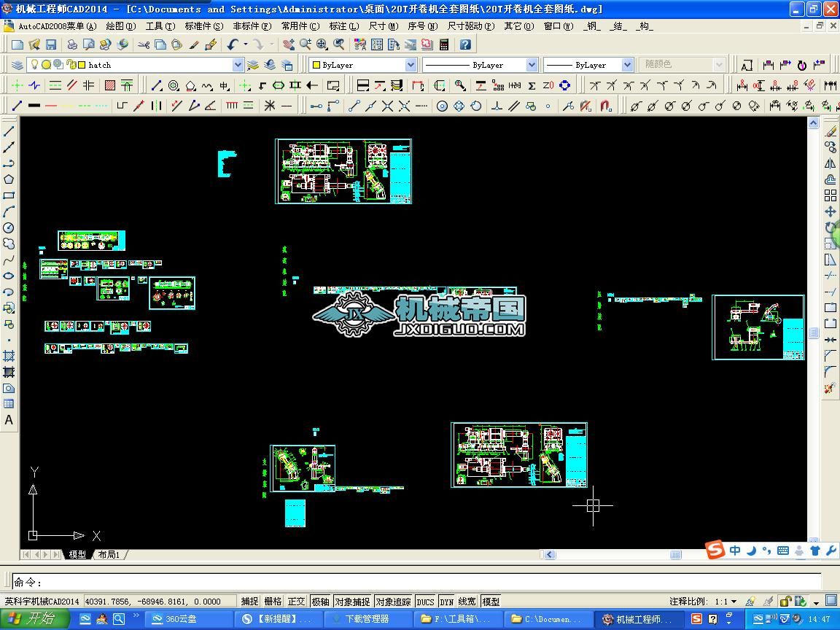The height and width of the screenshot is (630, 840).
Task: Open the 标准件(S) menu
Action: pyautogui.click(x=203, y=26)
